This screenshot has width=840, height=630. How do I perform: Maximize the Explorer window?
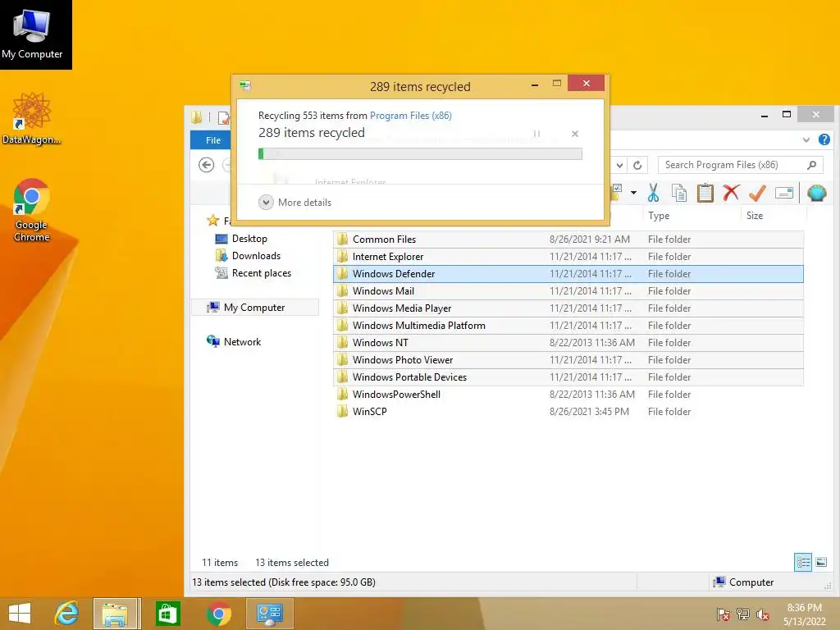pyautogui.click(x=787, y=114)
